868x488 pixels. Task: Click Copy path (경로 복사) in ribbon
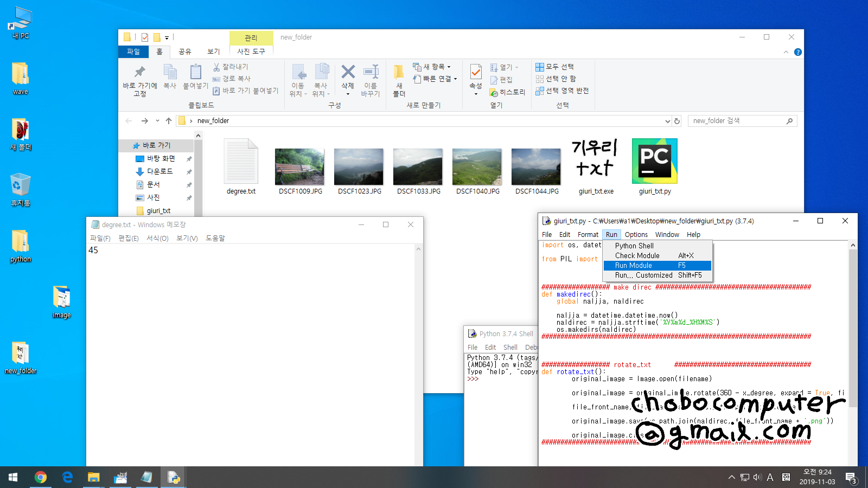click(232, 79)
